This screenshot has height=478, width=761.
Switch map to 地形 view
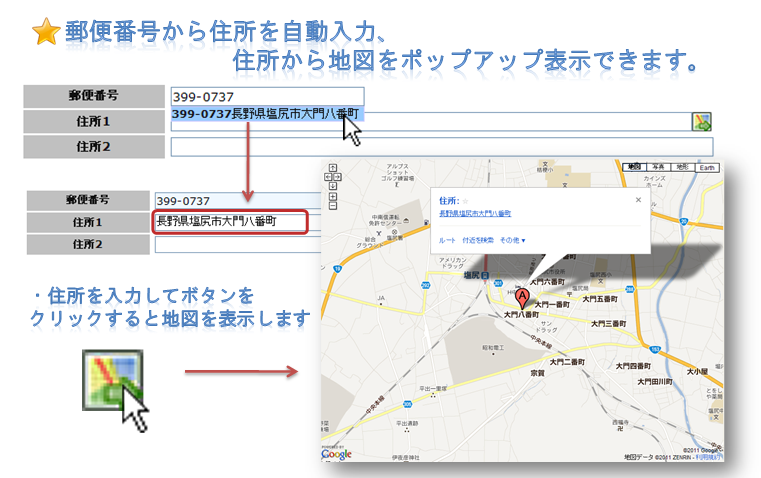pyautogui.click(x=682, y=167)
